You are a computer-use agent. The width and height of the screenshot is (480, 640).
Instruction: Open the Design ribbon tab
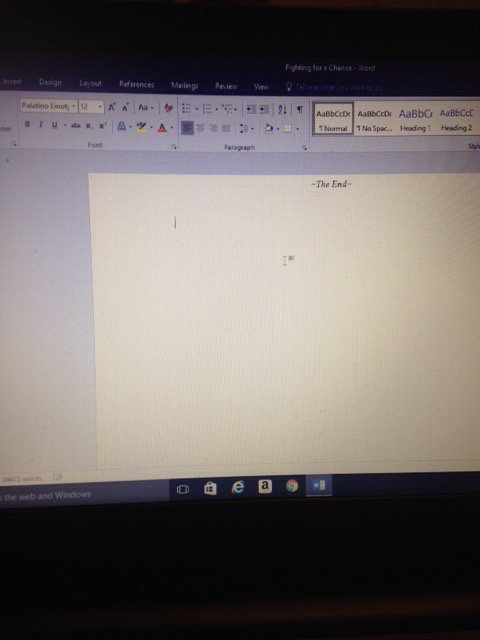click(50, 82)
